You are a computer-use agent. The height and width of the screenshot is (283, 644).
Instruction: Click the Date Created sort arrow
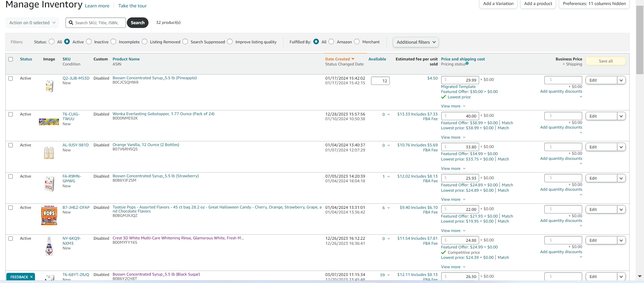(x=353, y=59)
